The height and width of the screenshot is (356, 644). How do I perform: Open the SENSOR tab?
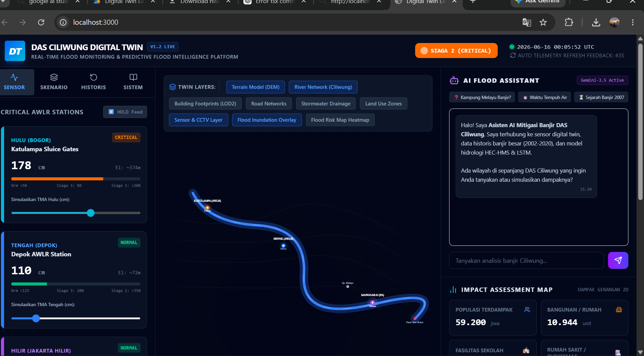(x=14, y=82)
